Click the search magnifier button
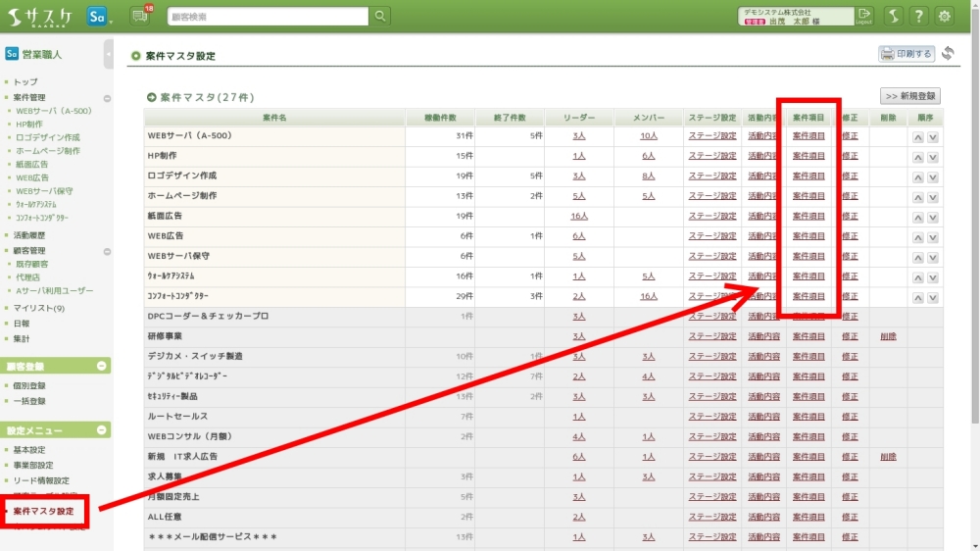 (x=380, y=16)
